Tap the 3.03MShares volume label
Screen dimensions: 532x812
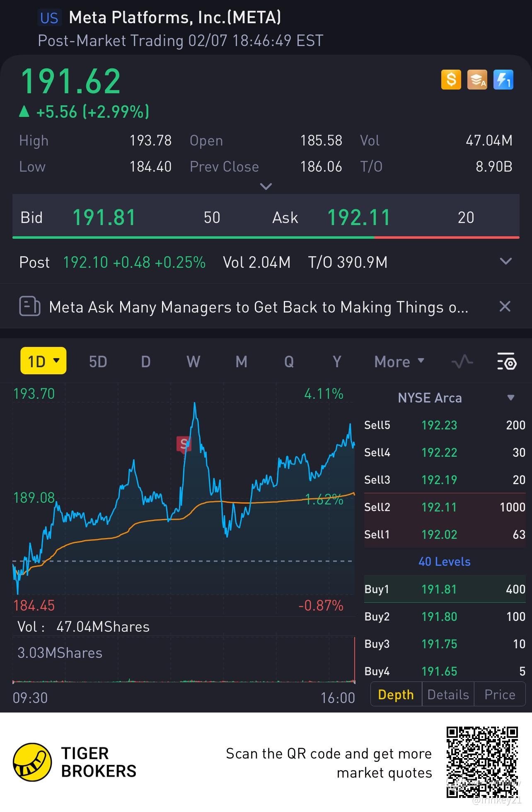(x=60, y=653)
